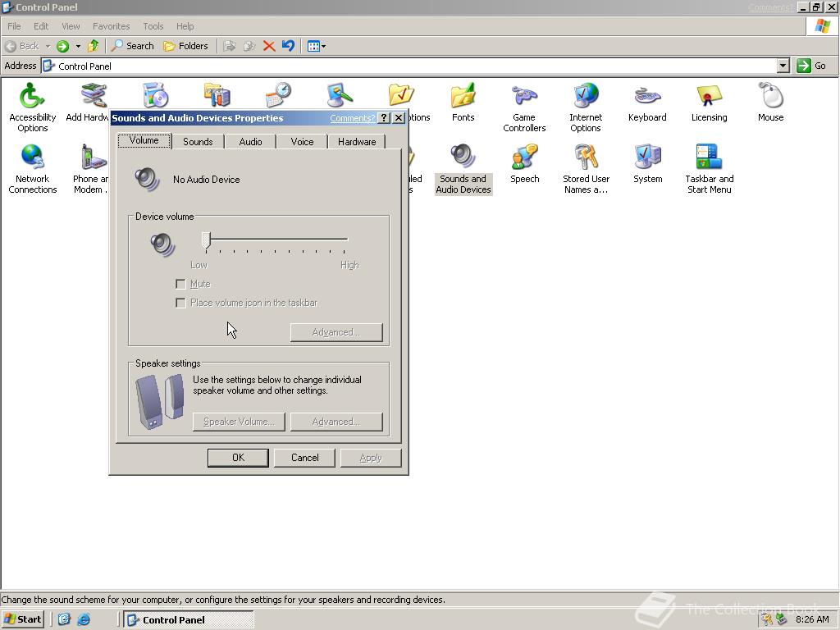Click the Go button next to address bar

pos(811,66)
